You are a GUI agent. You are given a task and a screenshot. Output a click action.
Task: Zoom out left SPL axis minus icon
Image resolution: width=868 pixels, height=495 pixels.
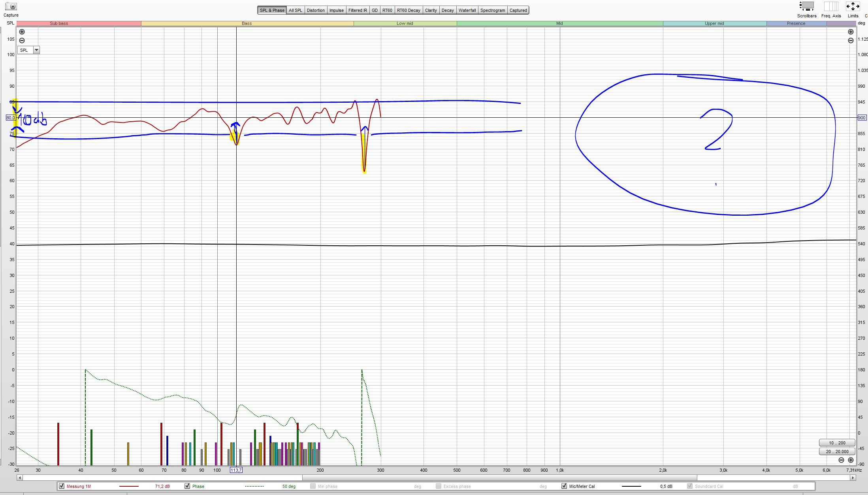(x=22, y=40)
